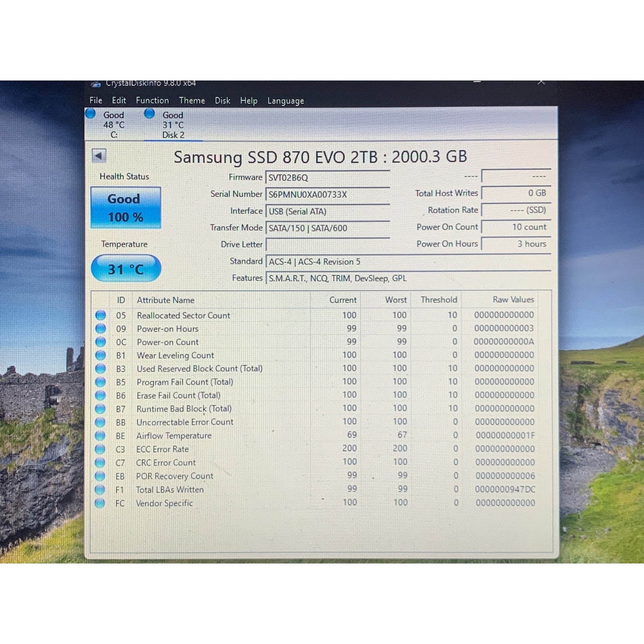Click the Vendor Specific attribute name
This screenshot has height=644, width=644.
click(164, 503)
